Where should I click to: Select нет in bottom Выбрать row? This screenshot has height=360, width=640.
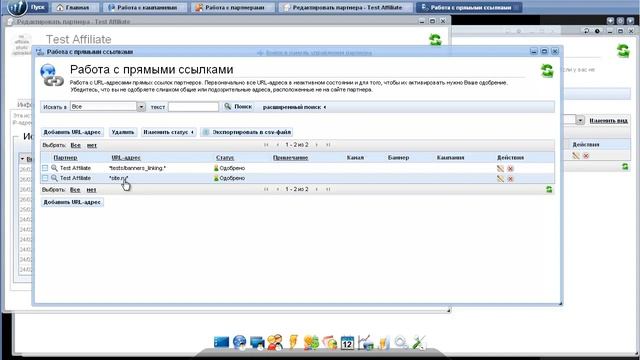[91, 190]
